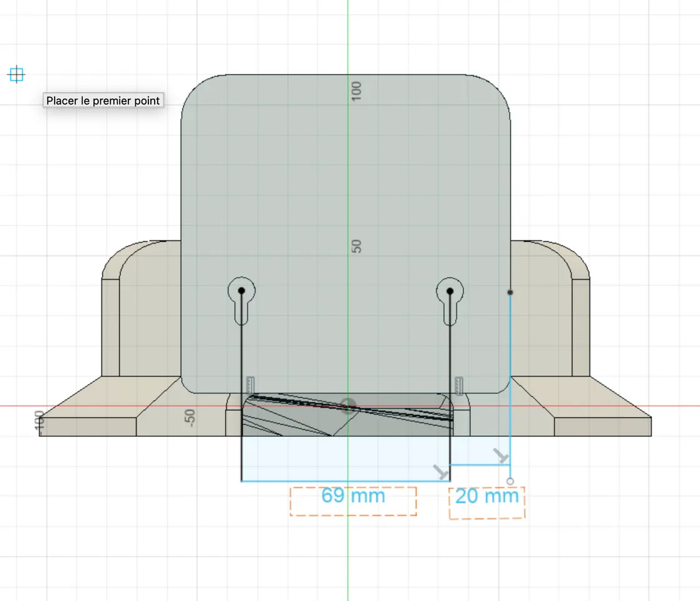Select the constraint glyph on the left keyhole's vertical line
The image size is (700, 601).
point(250,386)
